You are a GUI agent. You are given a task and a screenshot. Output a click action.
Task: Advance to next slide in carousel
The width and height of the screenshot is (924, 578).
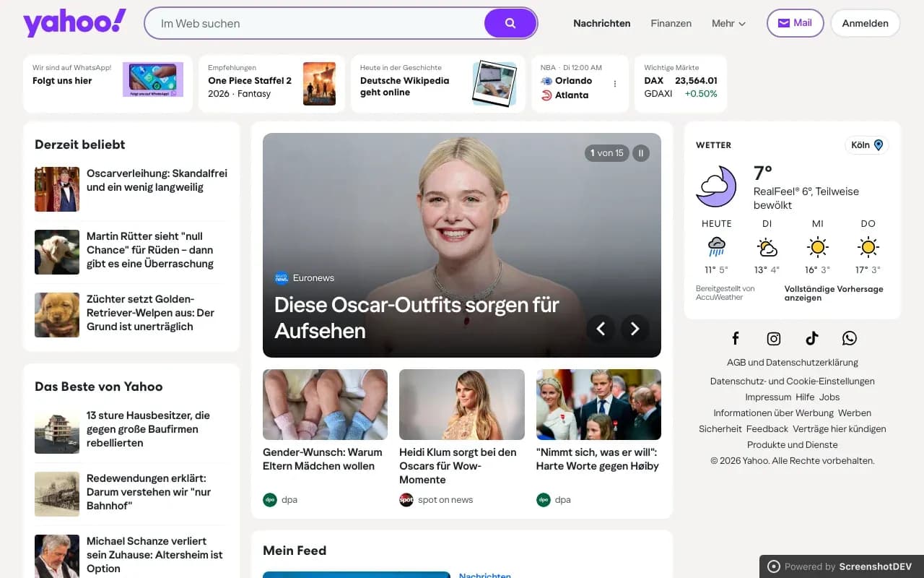[x=635, y=329]
